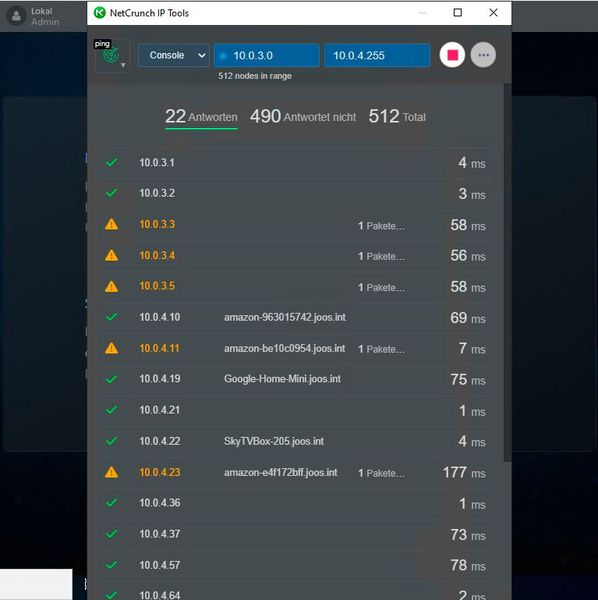Click hostname Google-Home-Mini.joos.int
598x600 pixels.
point(282,379)
